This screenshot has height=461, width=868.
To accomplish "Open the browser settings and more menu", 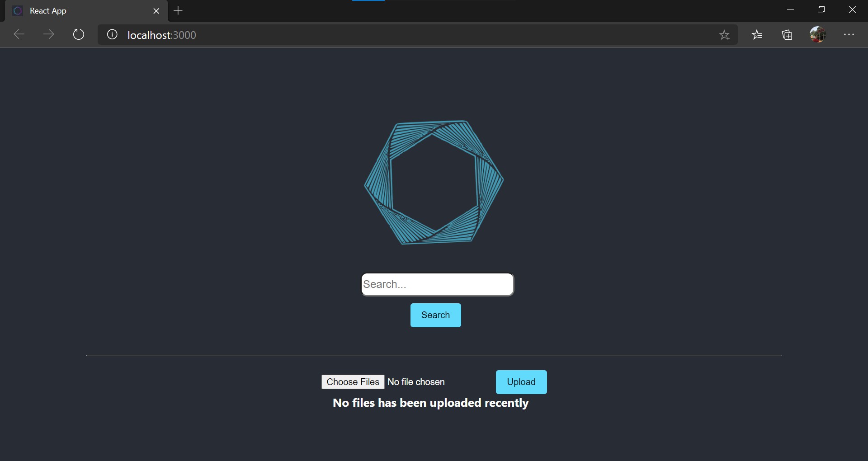I will coord(850,34).
